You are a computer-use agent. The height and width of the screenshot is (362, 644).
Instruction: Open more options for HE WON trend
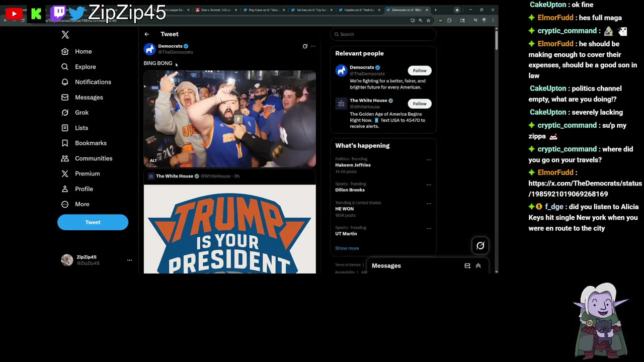[429, 204]
